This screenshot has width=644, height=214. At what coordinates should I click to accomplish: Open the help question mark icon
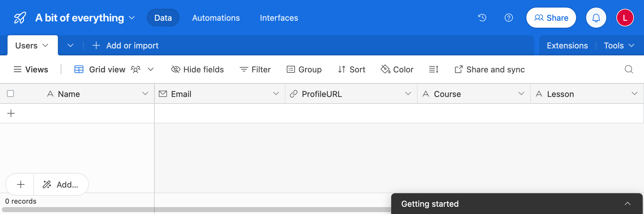point(509,18)
